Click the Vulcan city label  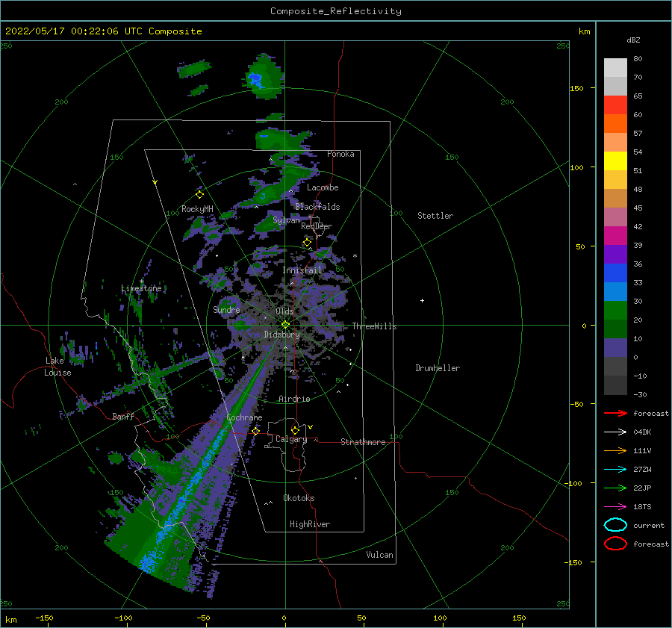pos(379,555)
